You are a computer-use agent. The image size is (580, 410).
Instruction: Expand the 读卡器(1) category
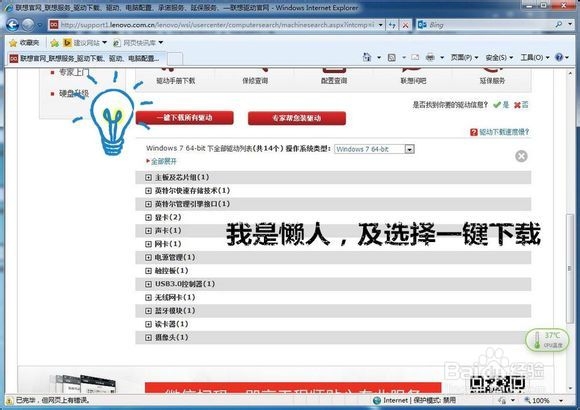148,324
